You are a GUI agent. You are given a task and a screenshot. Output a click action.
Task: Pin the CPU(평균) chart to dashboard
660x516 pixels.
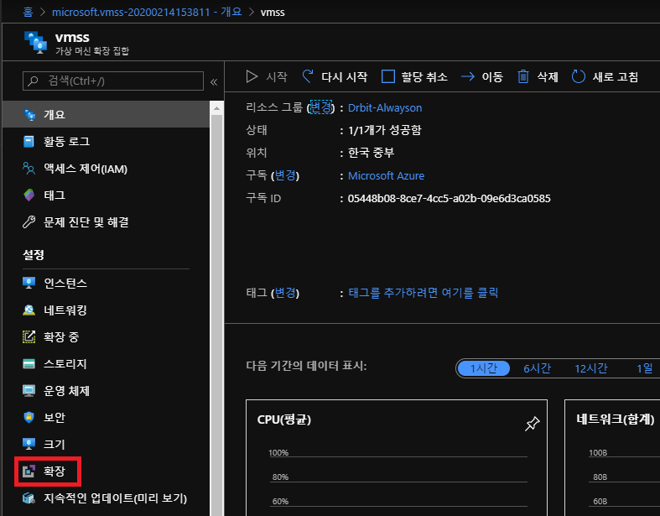[x=532, y=423]
